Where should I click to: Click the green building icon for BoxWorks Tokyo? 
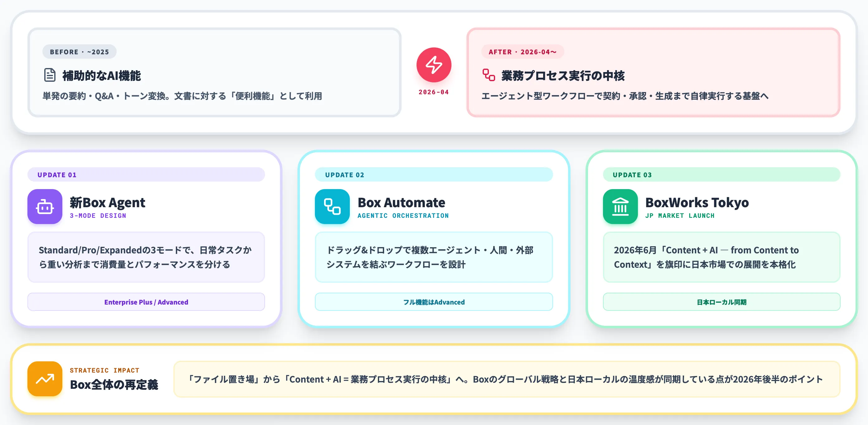[x=620, y=207]
